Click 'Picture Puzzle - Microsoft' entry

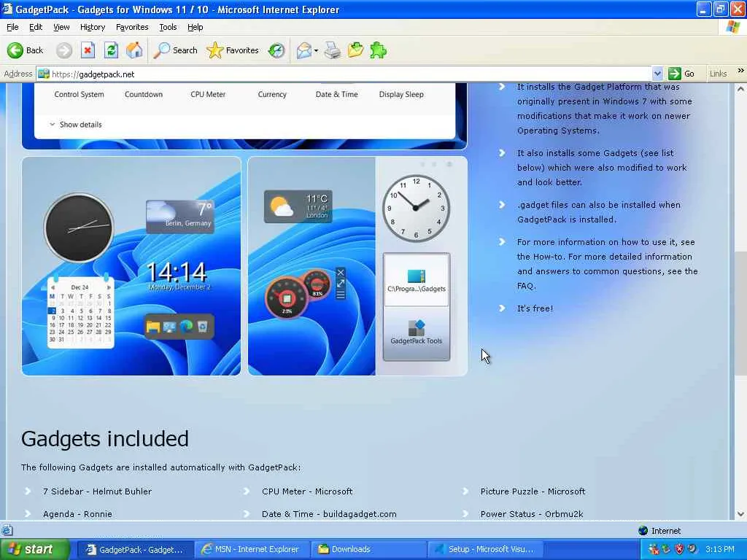533,491
